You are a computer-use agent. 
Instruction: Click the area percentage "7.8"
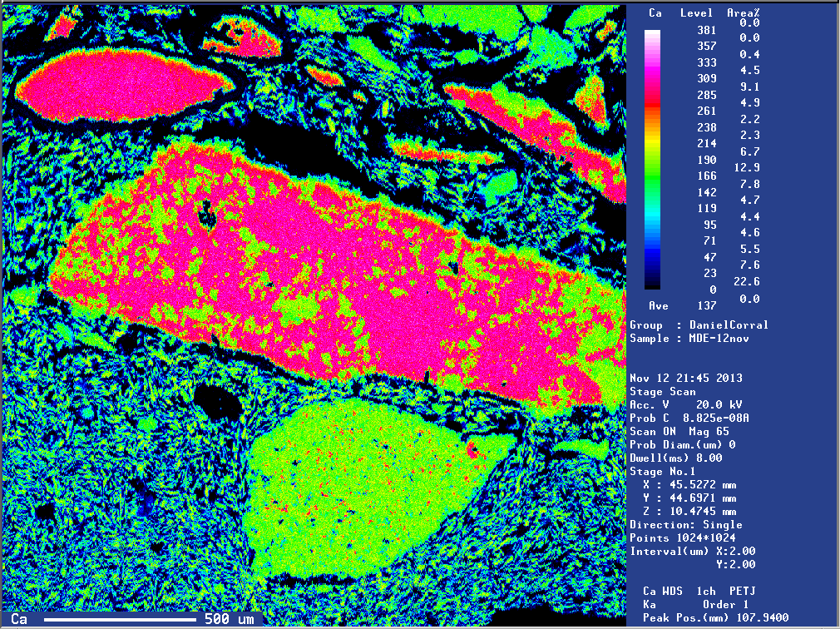point(749,184)
